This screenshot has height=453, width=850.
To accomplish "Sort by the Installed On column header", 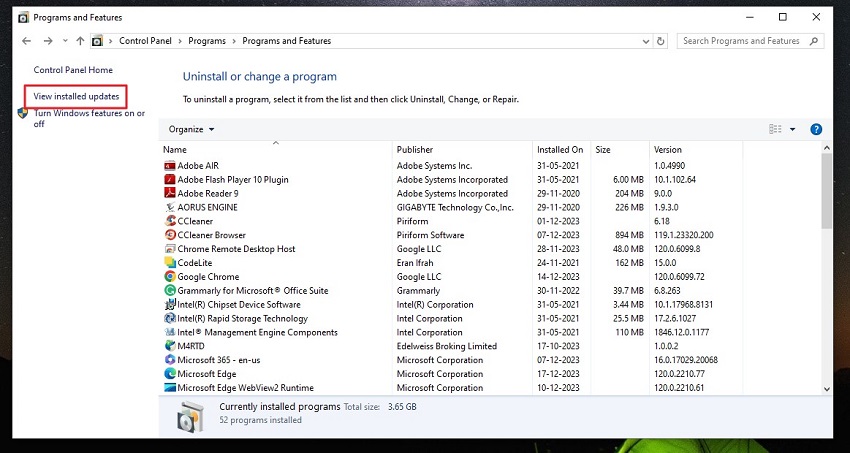I will point(562,150).
